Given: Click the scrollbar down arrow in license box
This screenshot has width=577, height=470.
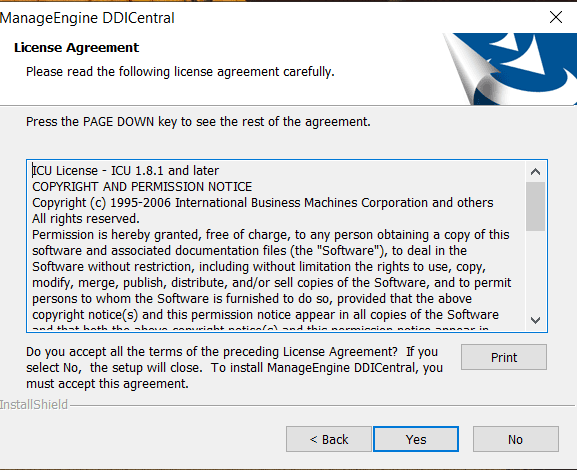Looking at the screenshot, I should point(535,320).
